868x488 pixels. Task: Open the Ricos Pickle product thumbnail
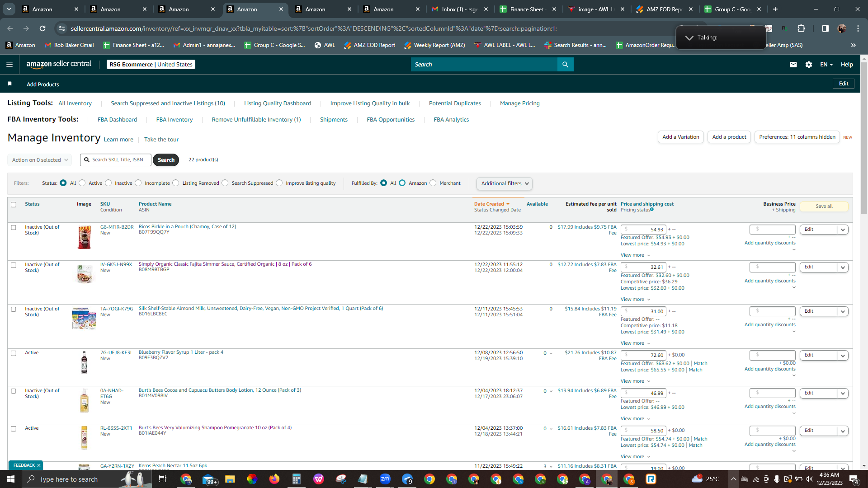85,237
